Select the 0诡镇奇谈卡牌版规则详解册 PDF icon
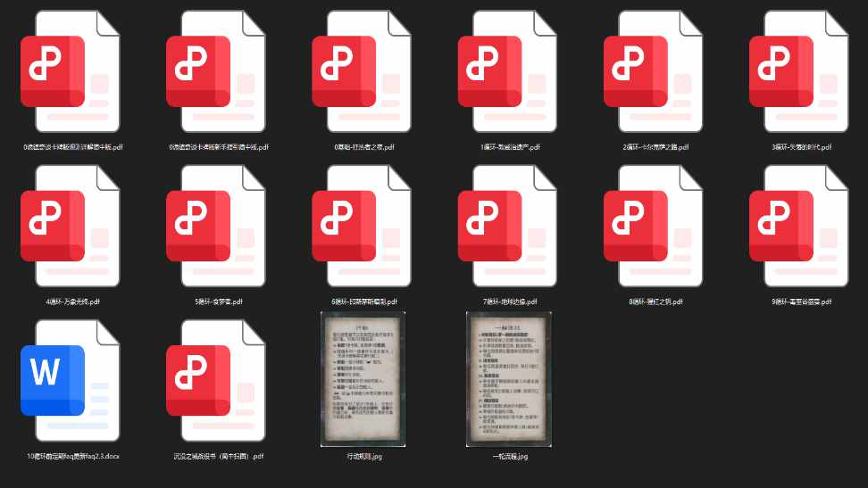This screenshot has height=488, width=868. pyautogui.click(x=72, y=71)
